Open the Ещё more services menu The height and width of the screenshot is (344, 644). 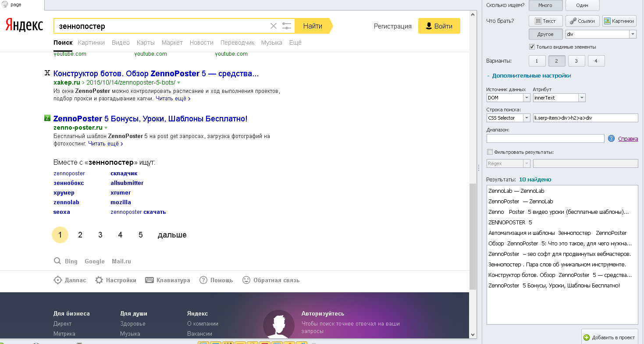coord(295,43)
